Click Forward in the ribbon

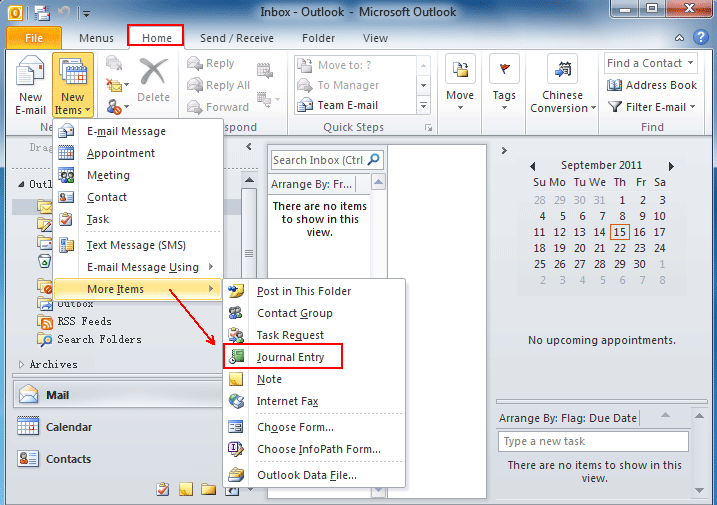pos(218,107)
